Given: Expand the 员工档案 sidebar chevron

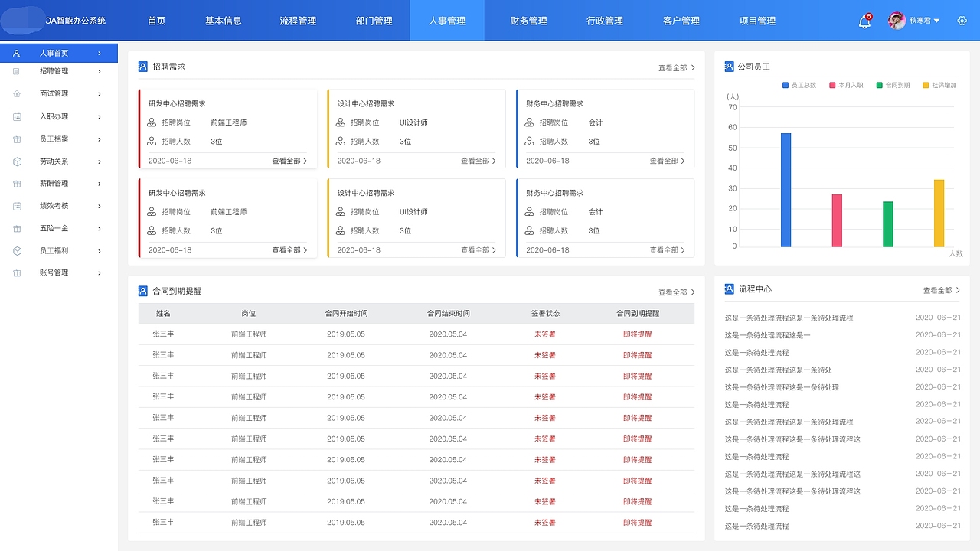Looking at the screenshot, I should pos(100,139).
